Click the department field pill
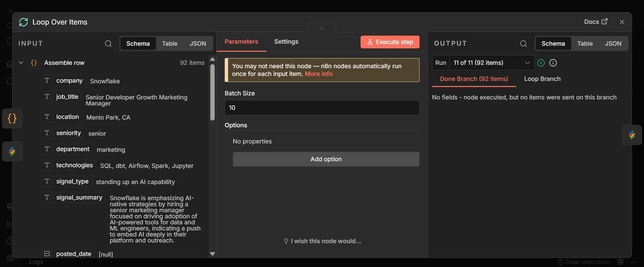 67,149
